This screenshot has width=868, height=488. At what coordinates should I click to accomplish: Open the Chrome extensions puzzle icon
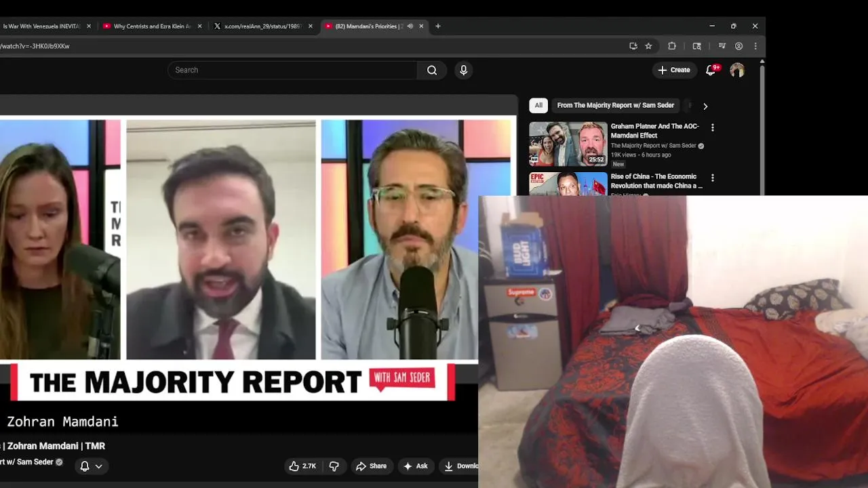(672, 46)
